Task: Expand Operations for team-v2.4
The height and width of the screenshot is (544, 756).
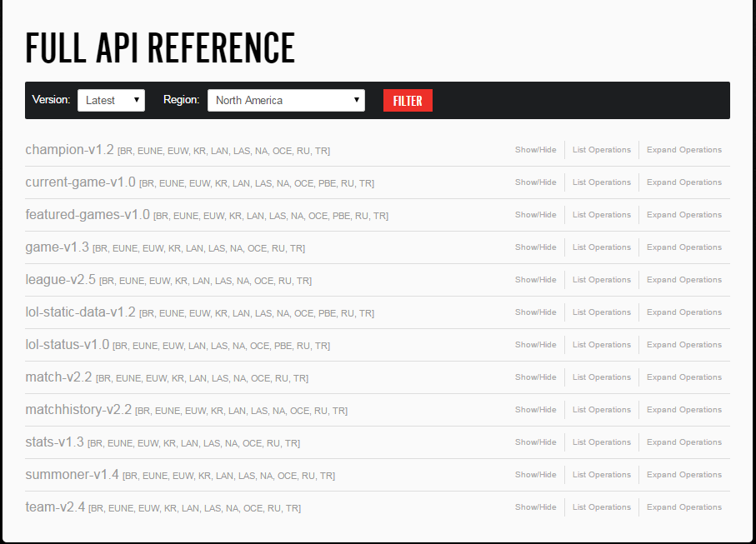Action: [684, 507]
